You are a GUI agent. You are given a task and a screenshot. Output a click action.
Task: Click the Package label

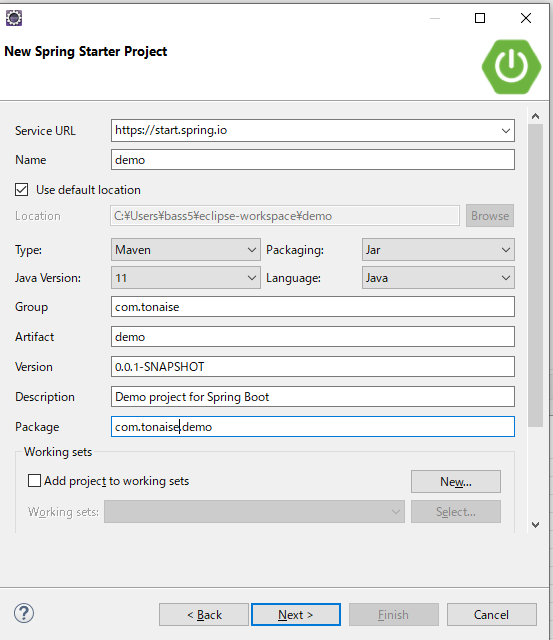(x=37, y=427)
